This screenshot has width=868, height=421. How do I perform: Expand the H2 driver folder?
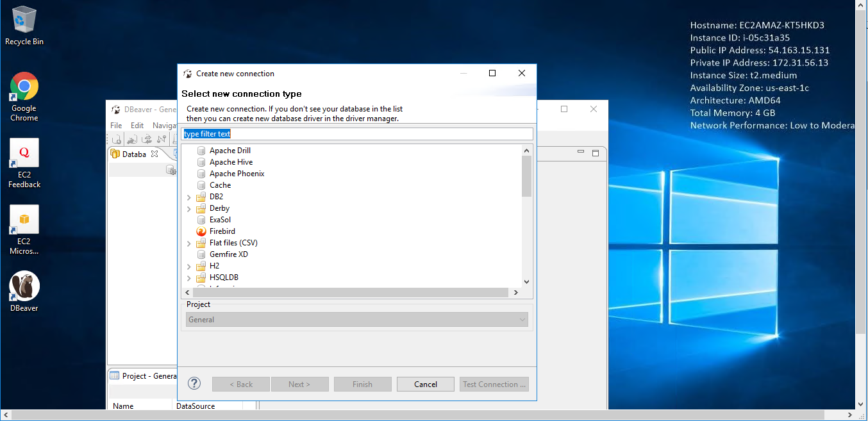coord(189,267)
